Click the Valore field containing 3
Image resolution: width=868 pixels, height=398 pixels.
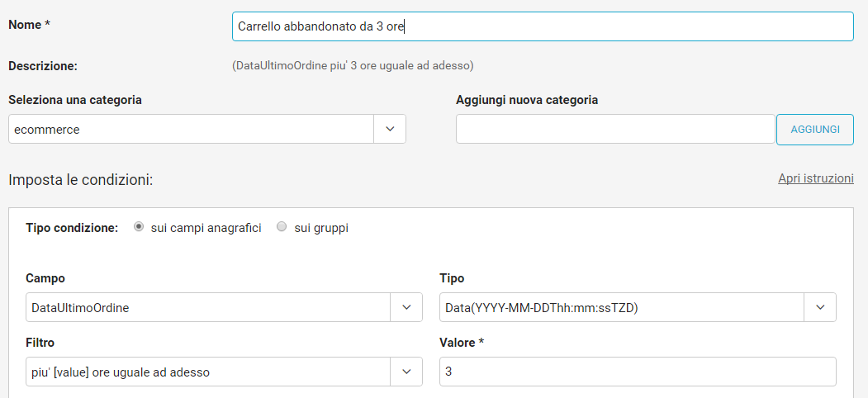pyautogui.click(x=637, y=372)
